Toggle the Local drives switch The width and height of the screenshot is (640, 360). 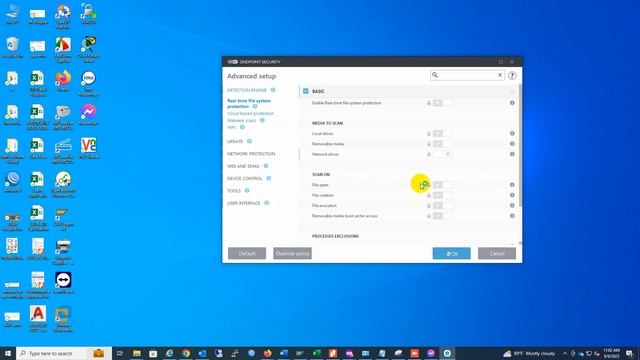pos(442,133)
